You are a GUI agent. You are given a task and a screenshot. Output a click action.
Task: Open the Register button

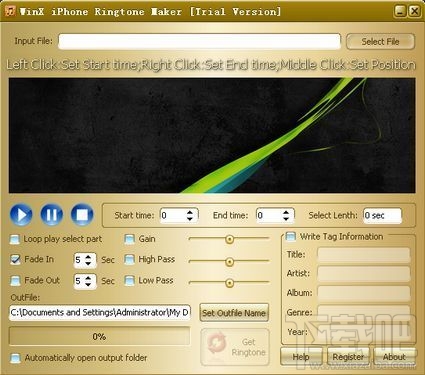click(x=348, y=357)
